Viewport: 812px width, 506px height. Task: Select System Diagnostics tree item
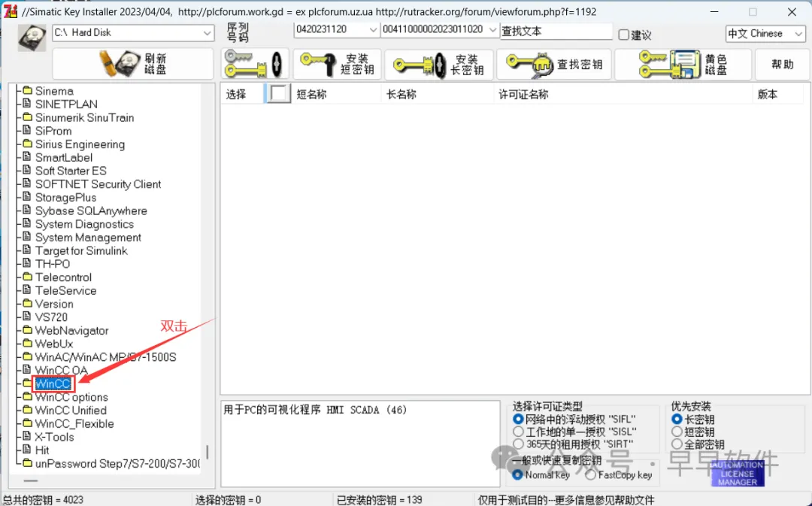84,224
